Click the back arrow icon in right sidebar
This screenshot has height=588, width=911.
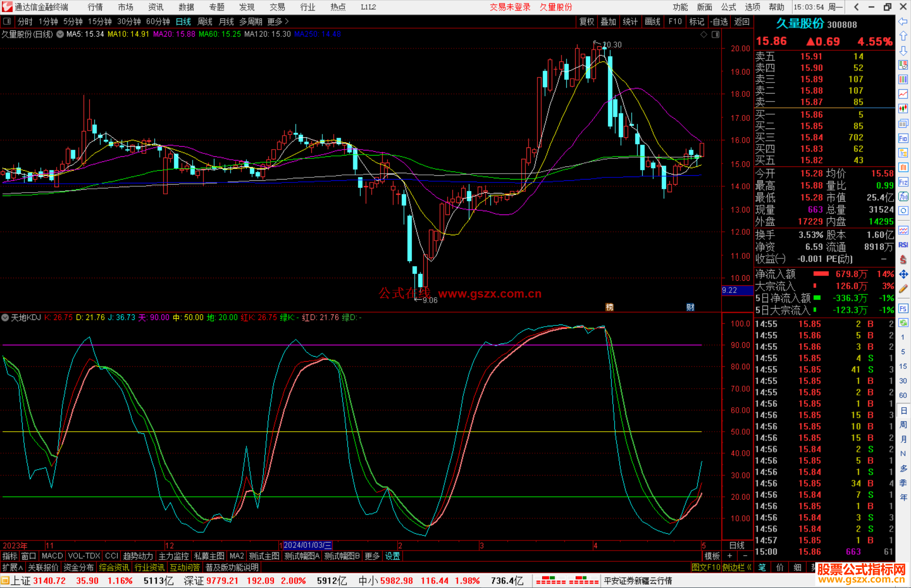click(903, 21)
